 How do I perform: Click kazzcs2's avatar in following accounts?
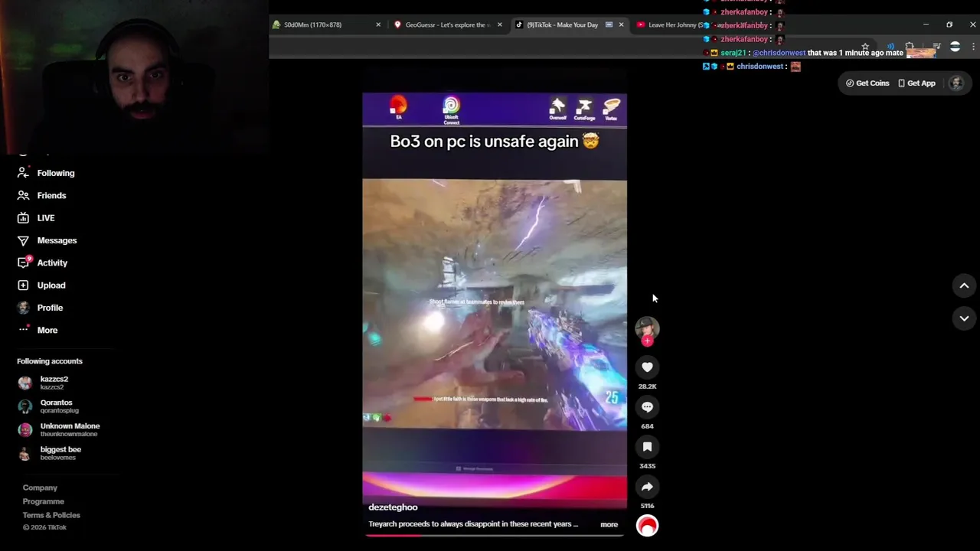pos(25,383)
